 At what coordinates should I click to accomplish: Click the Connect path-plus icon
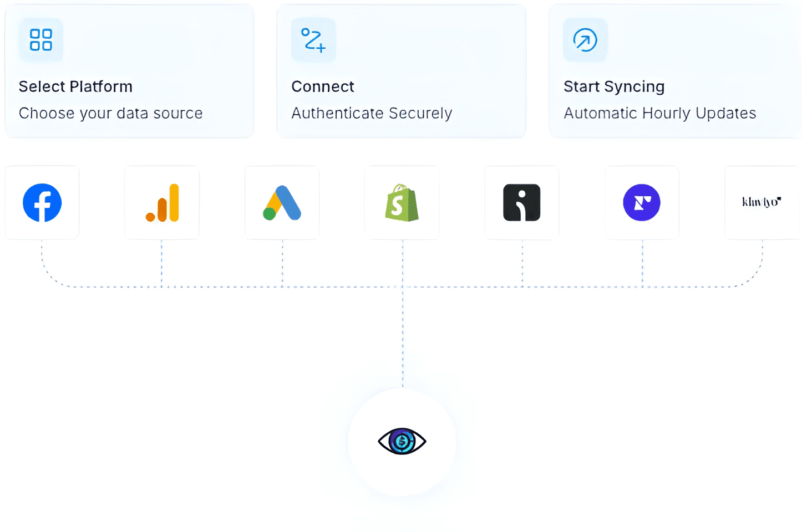click(313, 40)
